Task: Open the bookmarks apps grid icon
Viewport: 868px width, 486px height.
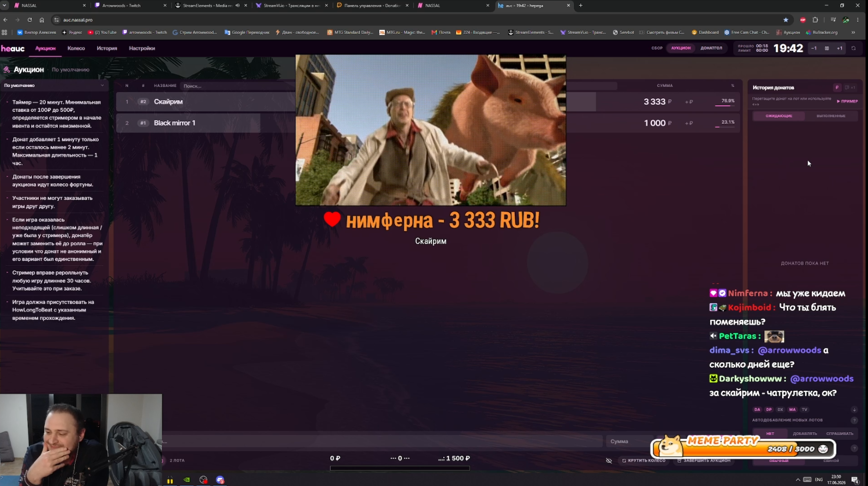Action: click(x=4, y=32)
